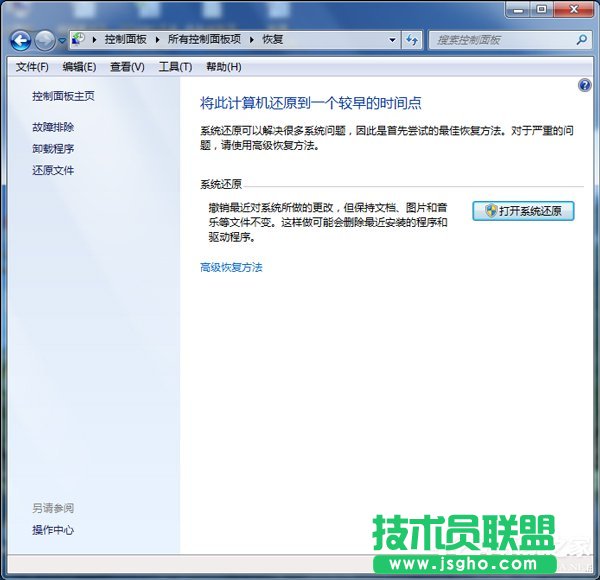Open the 卸载程序 sidebar link
Image resolution: width=600 pixels, height=580 pixels.
point(53,148)
